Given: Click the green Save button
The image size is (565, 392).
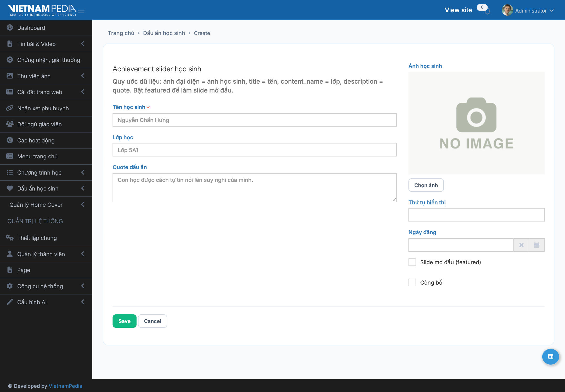Looking at the screenshot, I should pyautogui.click(x=125, y=321).
